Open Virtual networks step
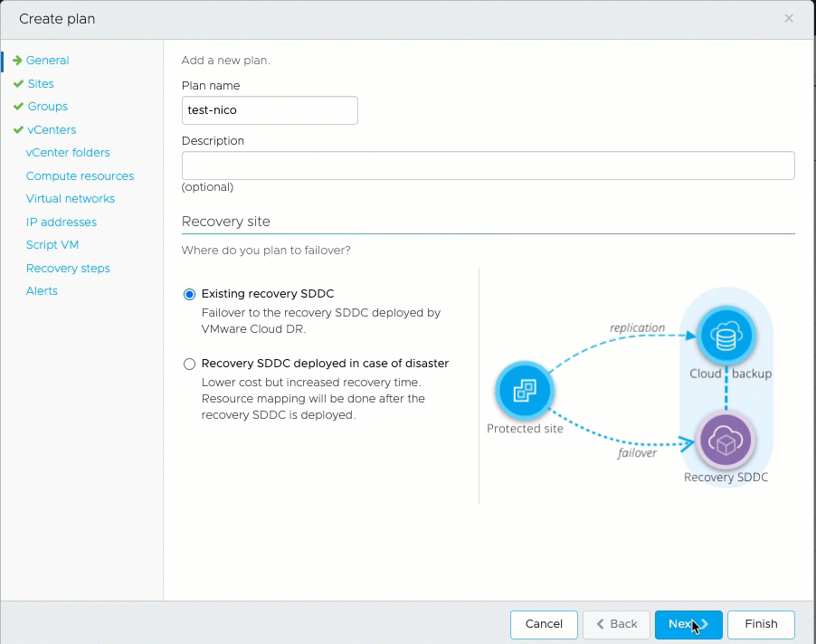Viewport: 816px width, 644px height. tap(71, 199)
